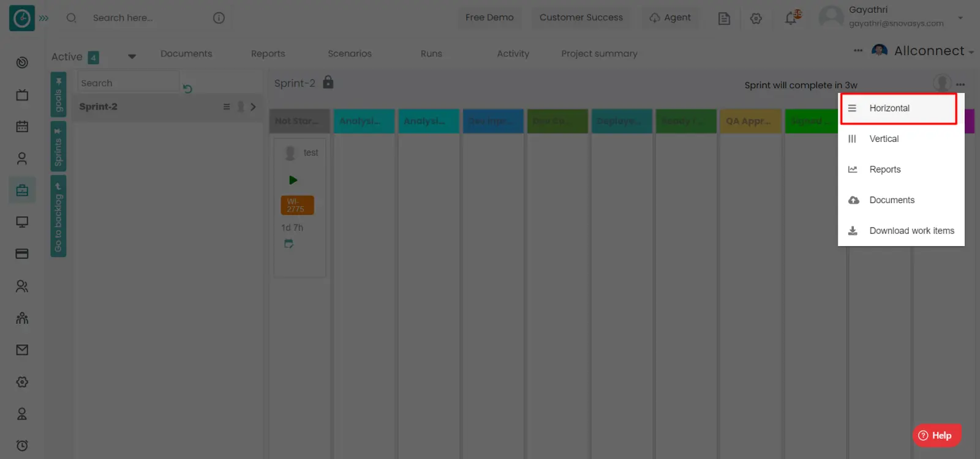
Task: Click the mail icon in sidebar
Action: coord(22,350)
